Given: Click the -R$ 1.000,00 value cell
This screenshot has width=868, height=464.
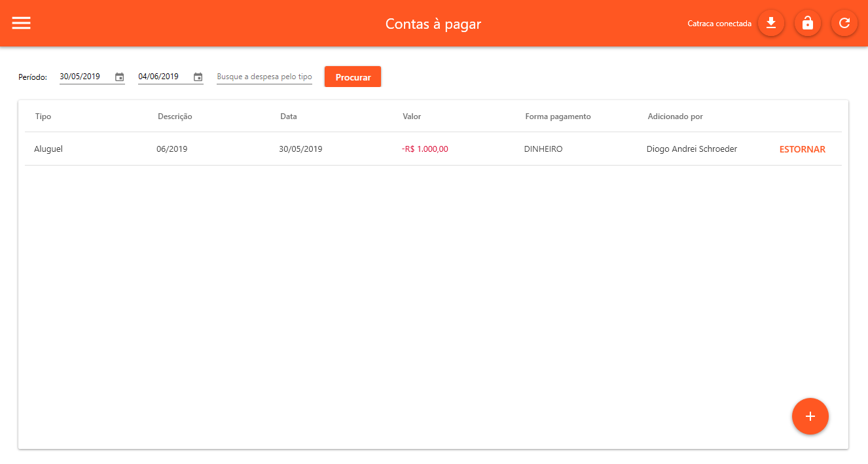Looking at the screenshot, I should (x=425, y=149).
